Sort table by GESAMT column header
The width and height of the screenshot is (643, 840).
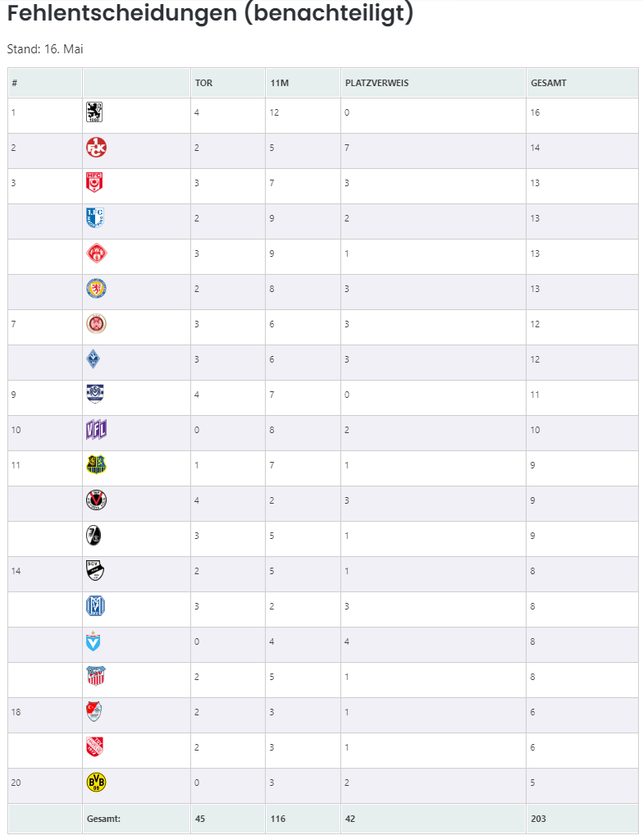pos(548,83)
